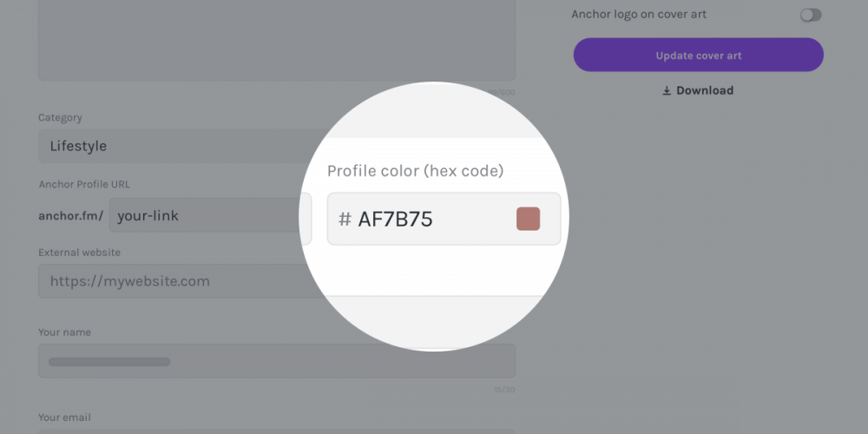Screen dimensions: 868x434
Task: Click the download arrow icon
Action: (x=667, y=90)
